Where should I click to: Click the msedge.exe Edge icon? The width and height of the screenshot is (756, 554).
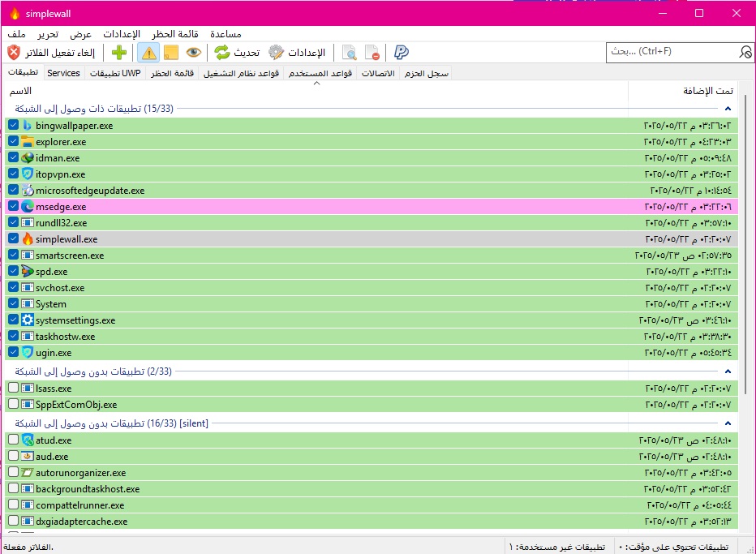pos(28,206)
